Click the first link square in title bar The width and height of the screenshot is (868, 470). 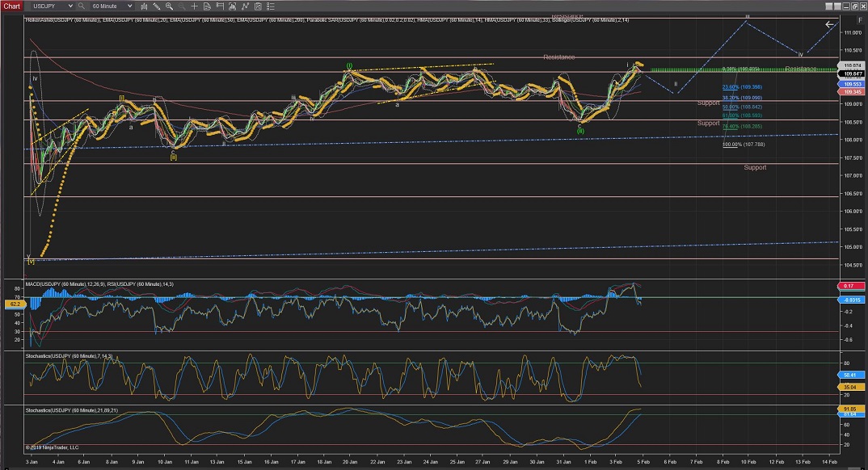(831, 6)
